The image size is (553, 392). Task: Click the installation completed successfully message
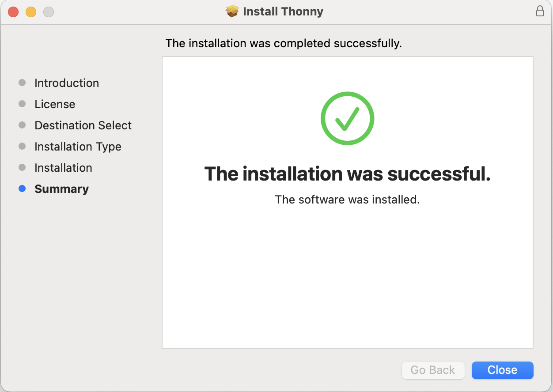coord(283,43)
